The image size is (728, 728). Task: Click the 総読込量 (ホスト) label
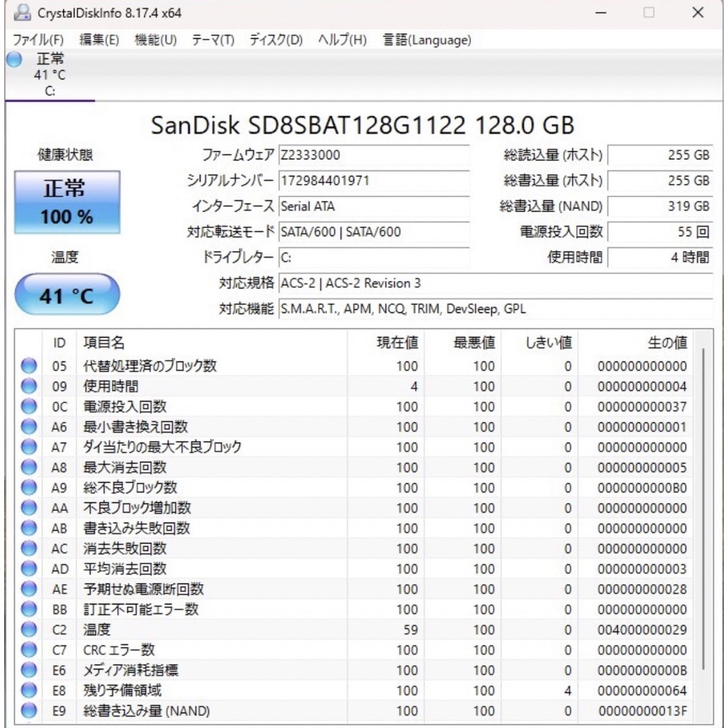(x=553, y=155)
